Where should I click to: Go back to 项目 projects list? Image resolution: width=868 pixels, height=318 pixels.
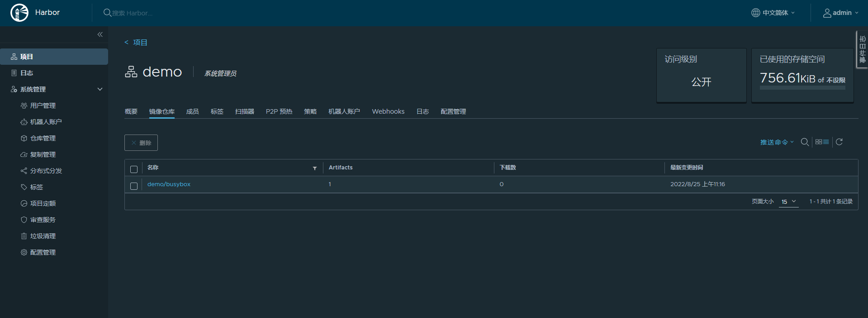[136, 43]
